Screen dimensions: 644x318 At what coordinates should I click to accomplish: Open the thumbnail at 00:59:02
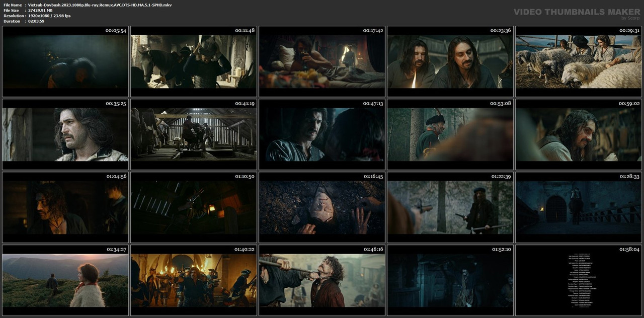[579, 134]
